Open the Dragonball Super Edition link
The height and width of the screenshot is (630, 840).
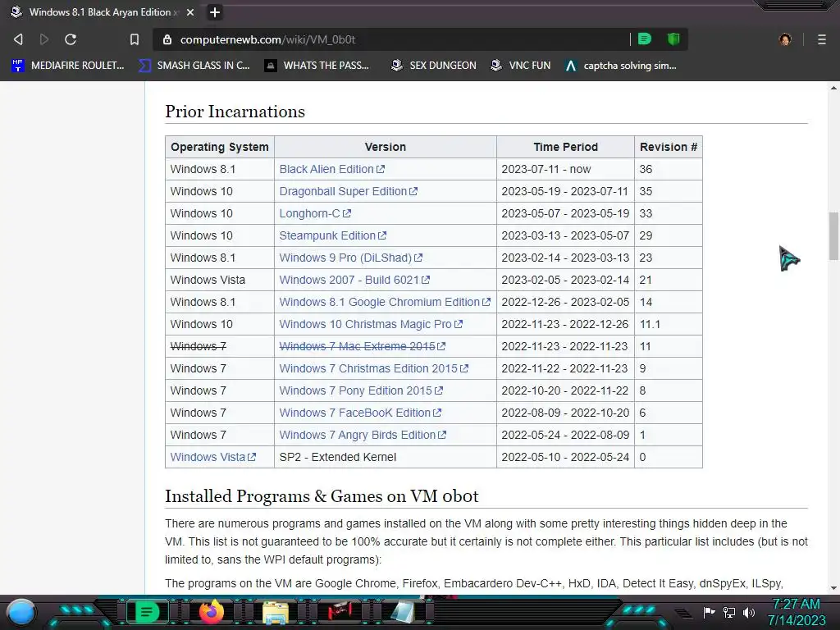pyautogui.click(x=348, y=191)
